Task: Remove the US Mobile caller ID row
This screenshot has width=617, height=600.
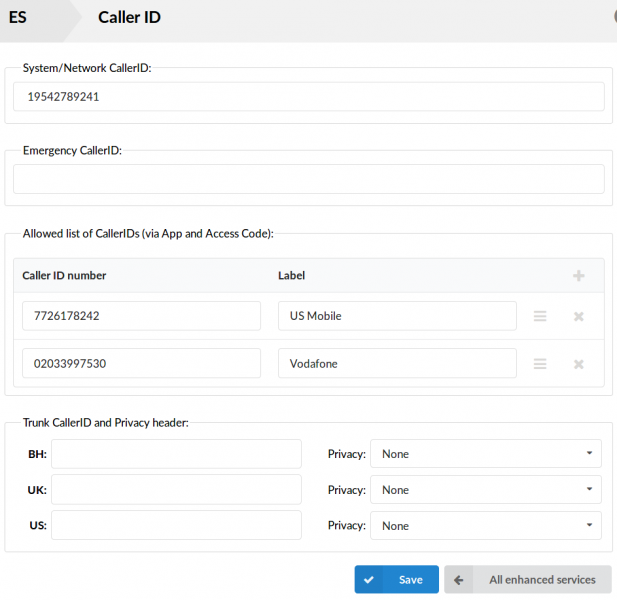Action: click(578, 316)
